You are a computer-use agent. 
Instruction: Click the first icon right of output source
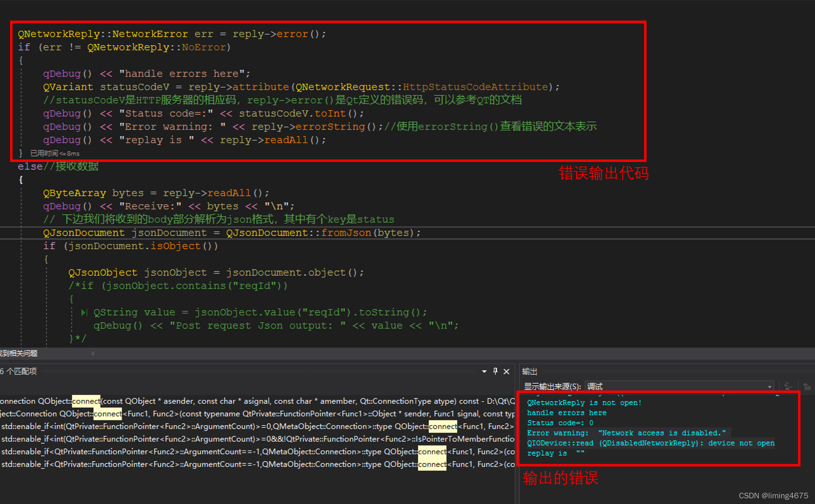pos(788,386)
